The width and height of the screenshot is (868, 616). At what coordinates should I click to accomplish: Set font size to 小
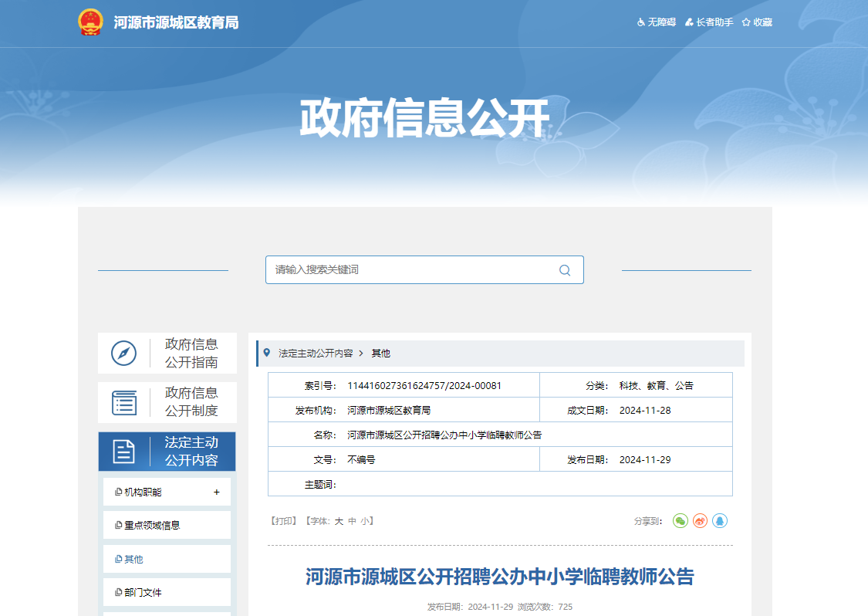point(364,521)
